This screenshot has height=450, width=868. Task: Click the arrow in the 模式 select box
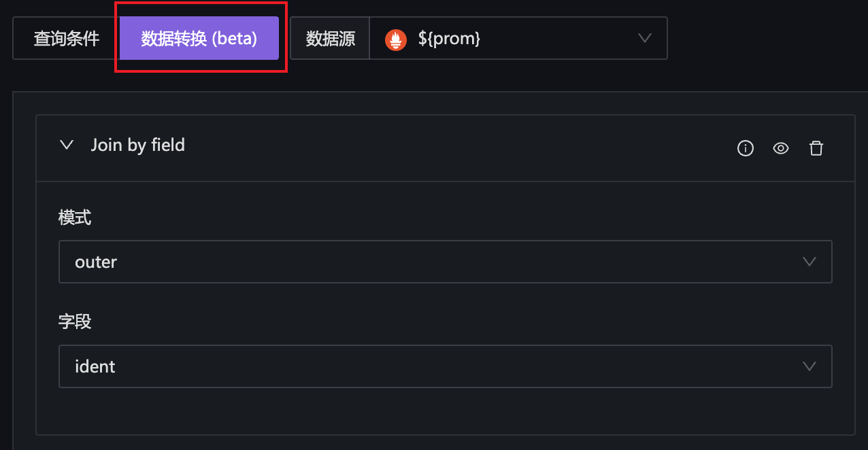pos(809,262)
